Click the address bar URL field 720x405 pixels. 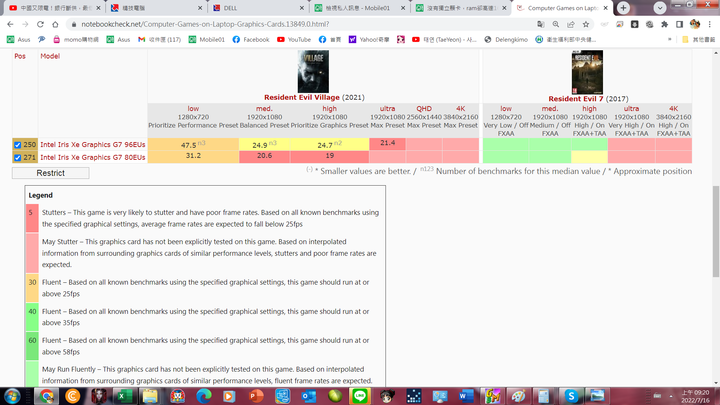click(x=303, y=24)
